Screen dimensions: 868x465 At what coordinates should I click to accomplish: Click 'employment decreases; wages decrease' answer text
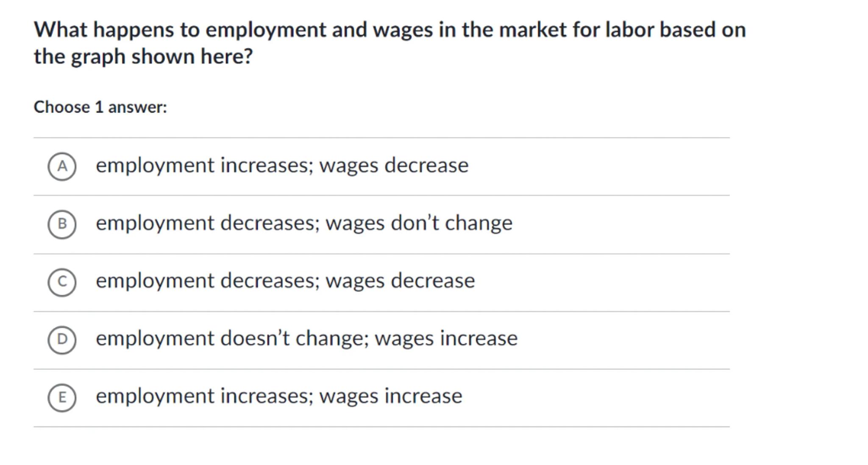pos(285,281)
